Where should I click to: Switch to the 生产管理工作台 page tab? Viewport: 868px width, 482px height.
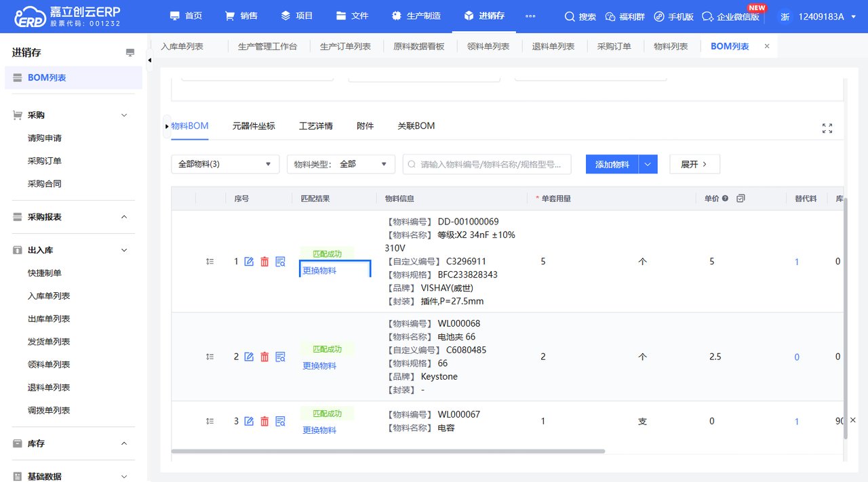point(267,46)
